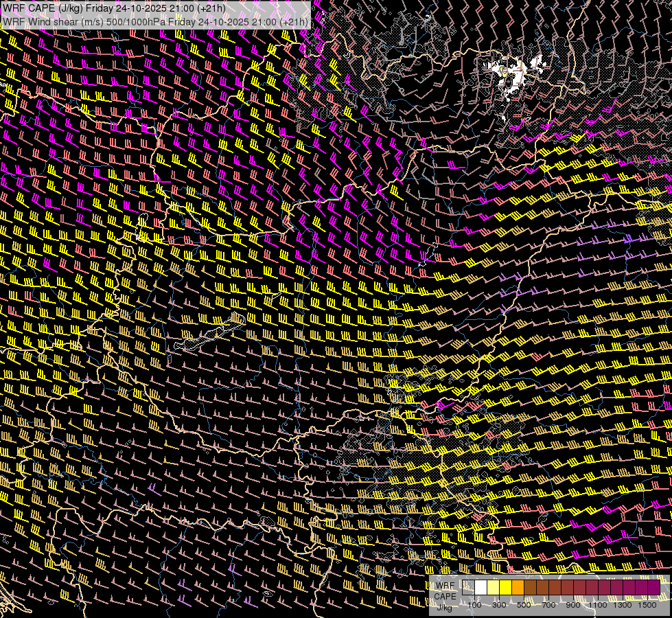
Task: Click the 700 legend value
Action: click(548, 605)
